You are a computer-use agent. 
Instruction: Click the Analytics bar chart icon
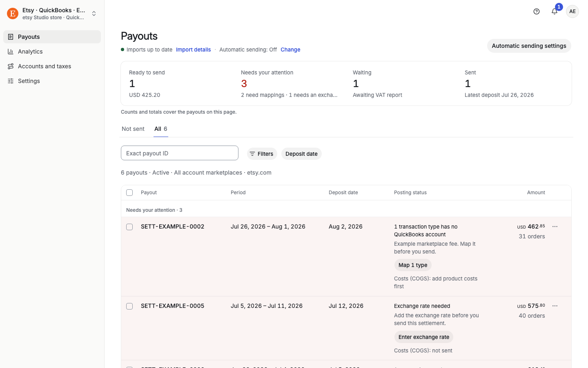coord(11,52)
